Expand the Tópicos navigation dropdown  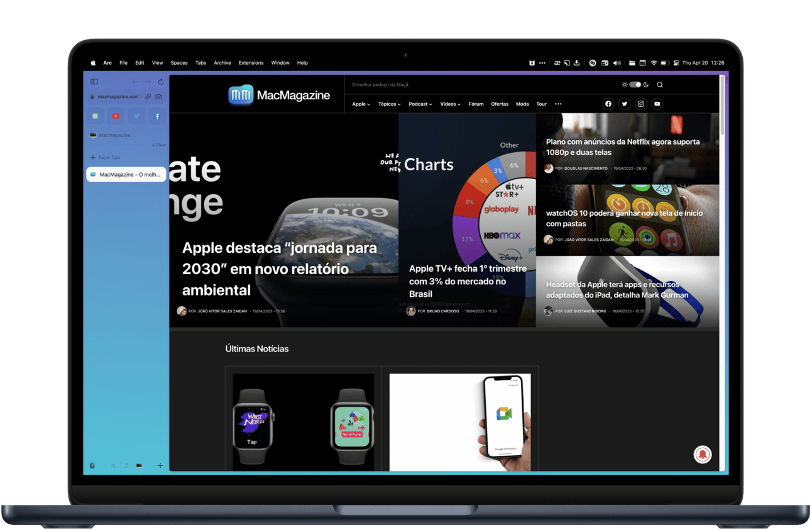click(x=389, y=104)
